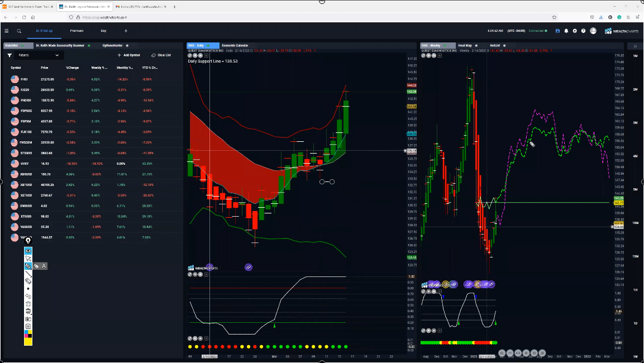Reload the browser page
The width and height of the screenshot is (644, 363).
tap(24, 17)
